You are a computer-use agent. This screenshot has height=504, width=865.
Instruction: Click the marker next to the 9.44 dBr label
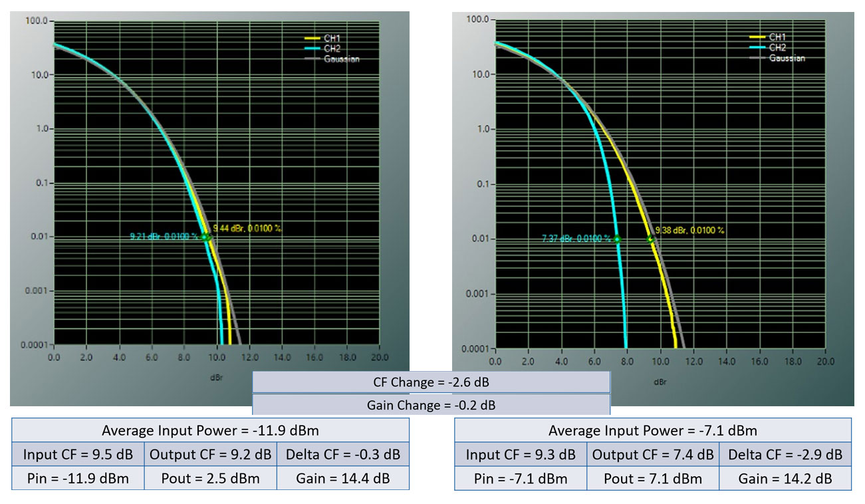(x=208, y=237)
